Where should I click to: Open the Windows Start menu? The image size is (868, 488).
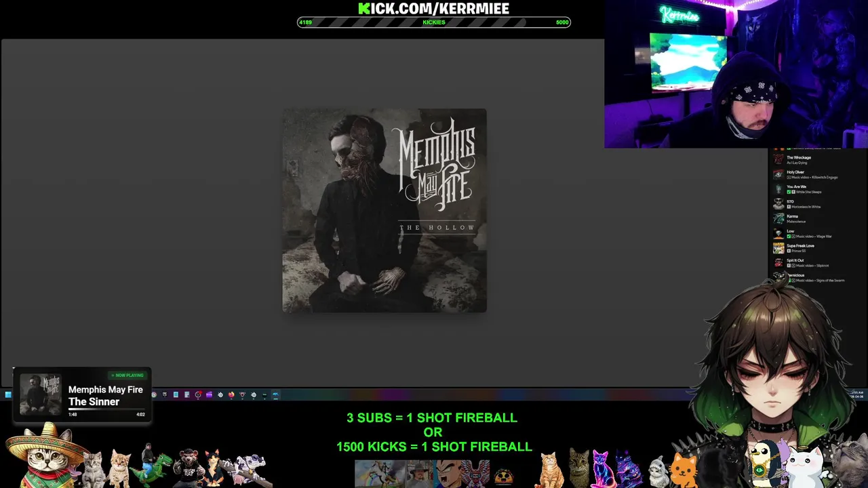tap(8, 394)
